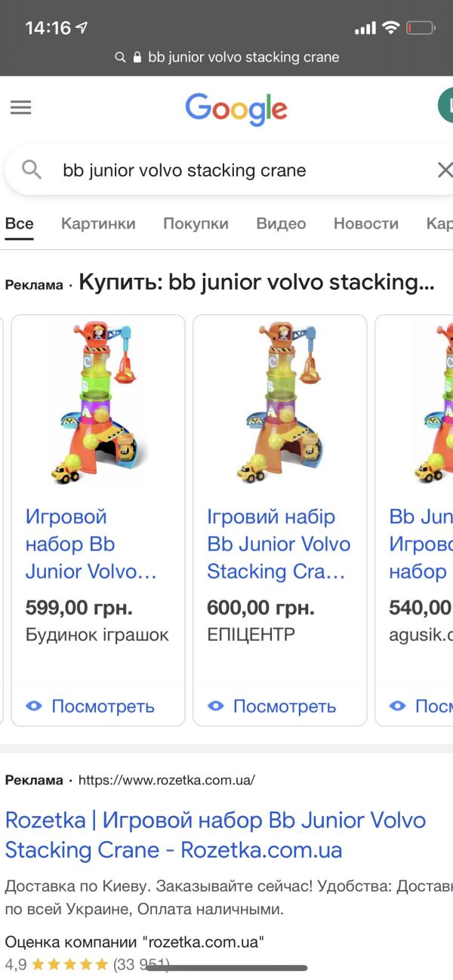Clear the search query with X
453x980 pixels.
click(x=444, y=170)
